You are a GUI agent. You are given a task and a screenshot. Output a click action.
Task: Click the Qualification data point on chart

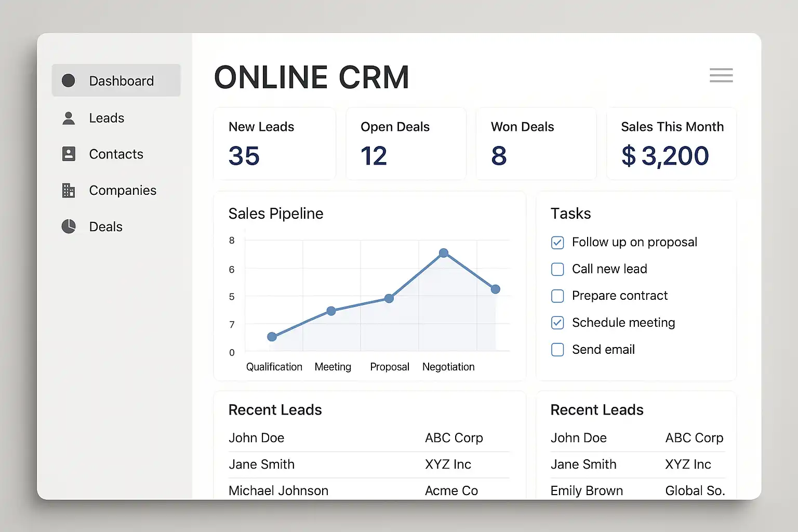[272, 337]
